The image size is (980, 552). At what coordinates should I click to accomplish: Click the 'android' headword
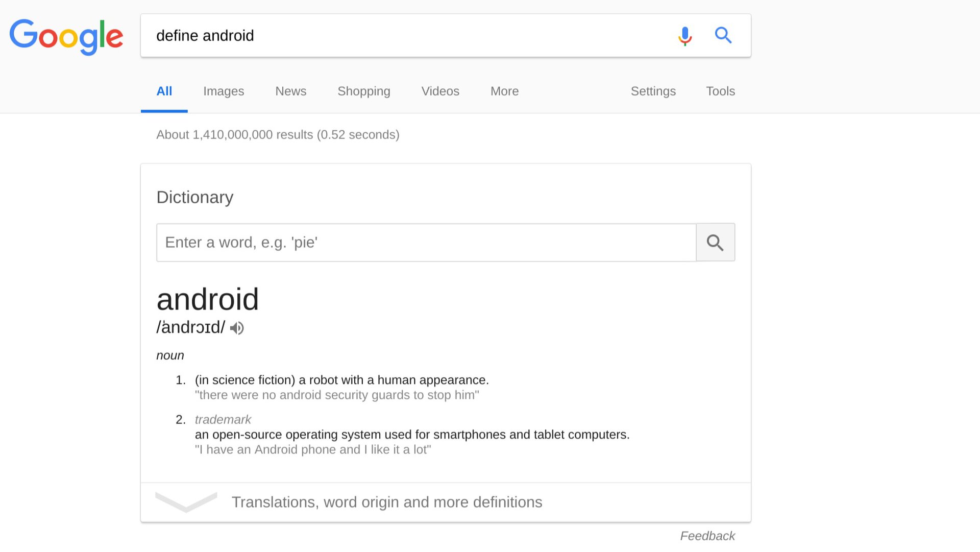[x=208, y=299]
